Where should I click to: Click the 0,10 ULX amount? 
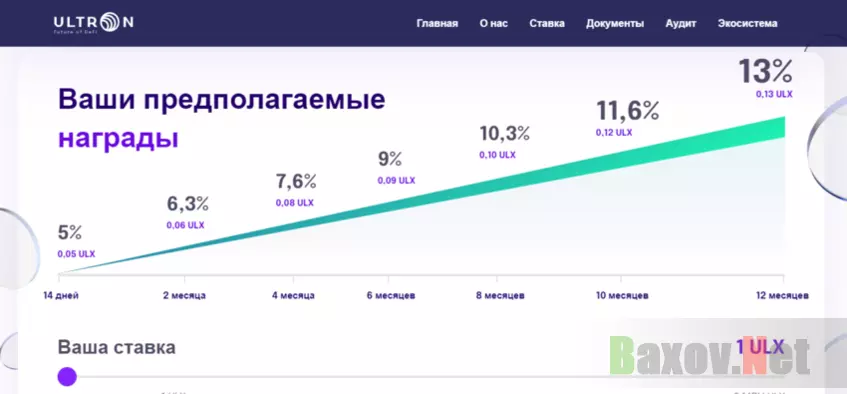pos(498,155)
